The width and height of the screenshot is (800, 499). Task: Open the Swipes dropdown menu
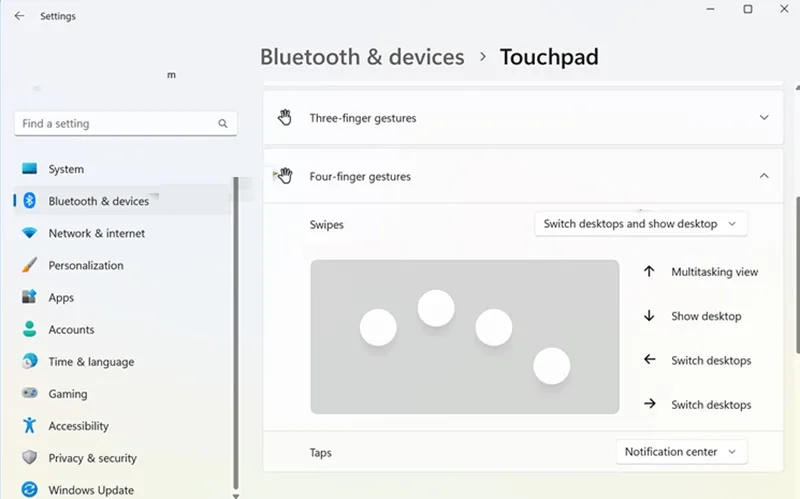640,224
